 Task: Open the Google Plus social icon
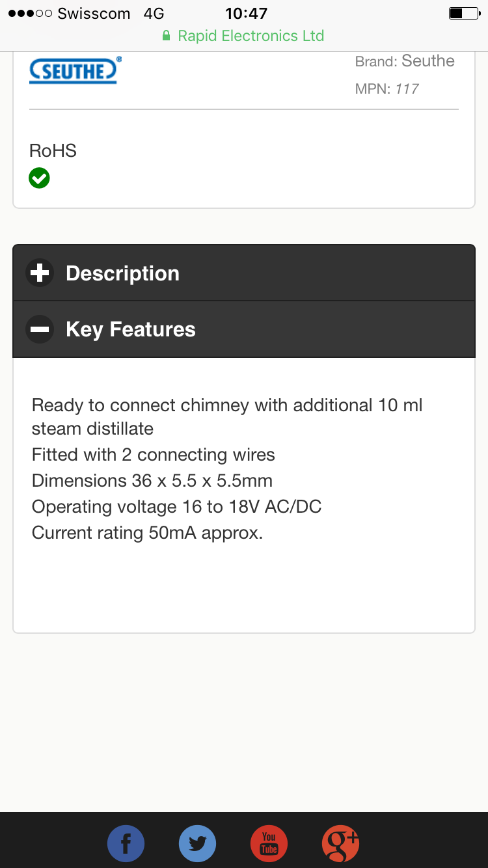coord(340,844)
